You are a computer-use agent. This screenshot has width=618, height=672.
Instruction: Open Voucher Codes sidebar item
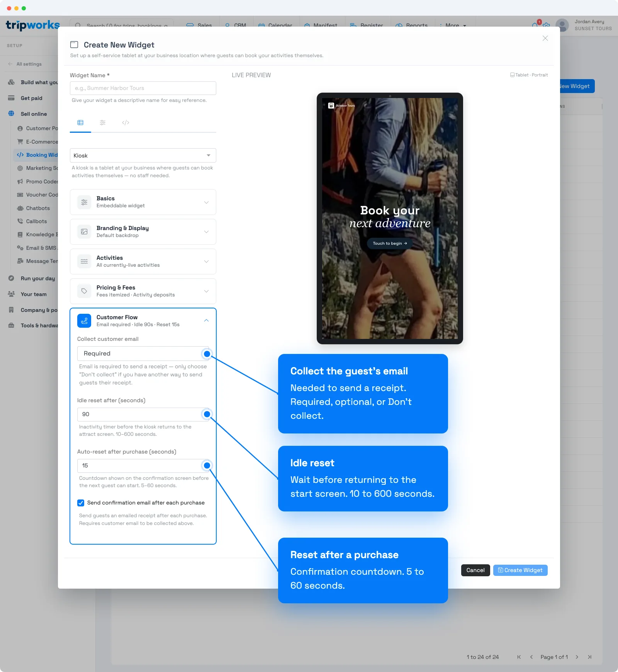click(38, 195)
